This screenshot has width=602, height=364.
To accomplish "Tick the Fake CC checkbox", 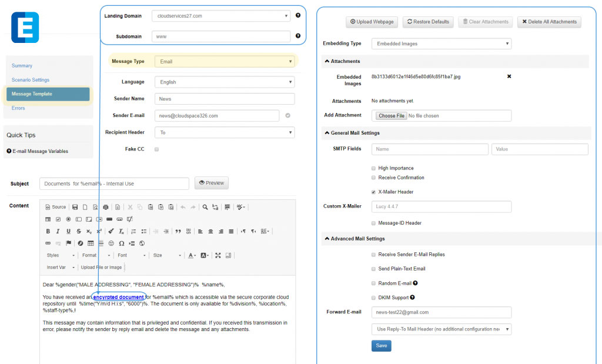I will pos(156,149).
